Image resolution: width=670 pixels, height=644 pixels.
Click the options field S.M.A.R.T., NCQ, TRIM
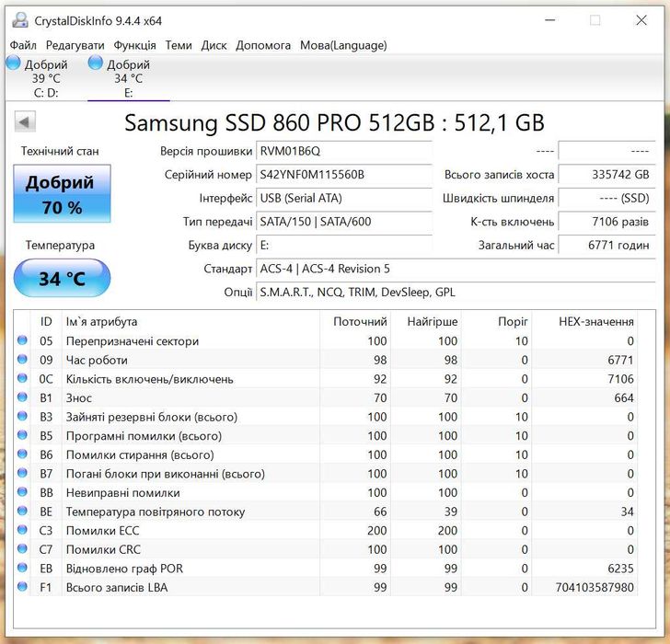456,293
